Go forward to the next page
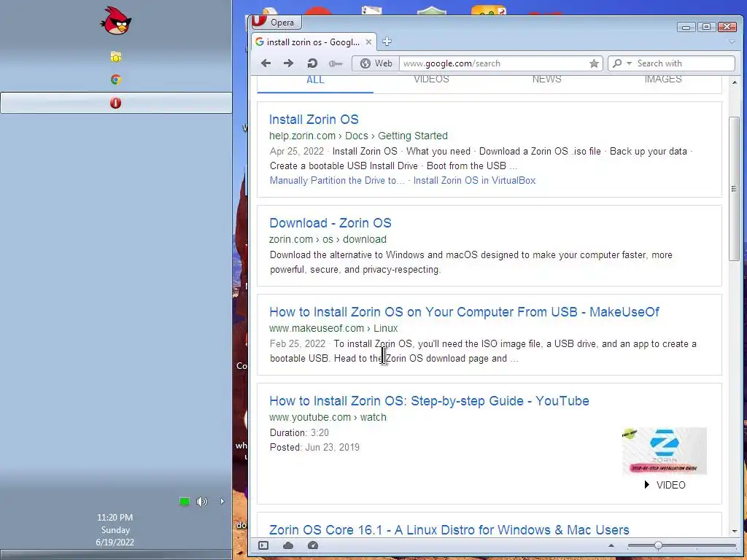The height and width of the screenshot is (560, 747). click(288, 63)
